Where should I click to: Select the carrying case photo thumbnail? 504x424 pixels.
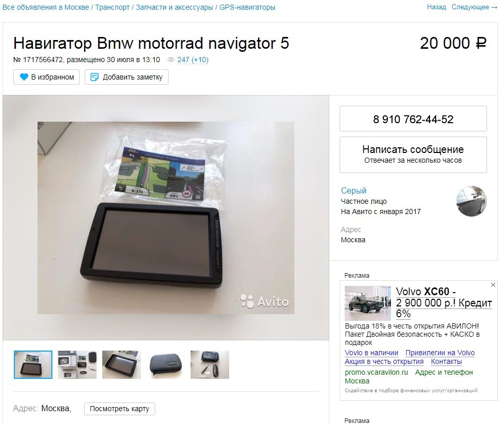pos(165,364)
